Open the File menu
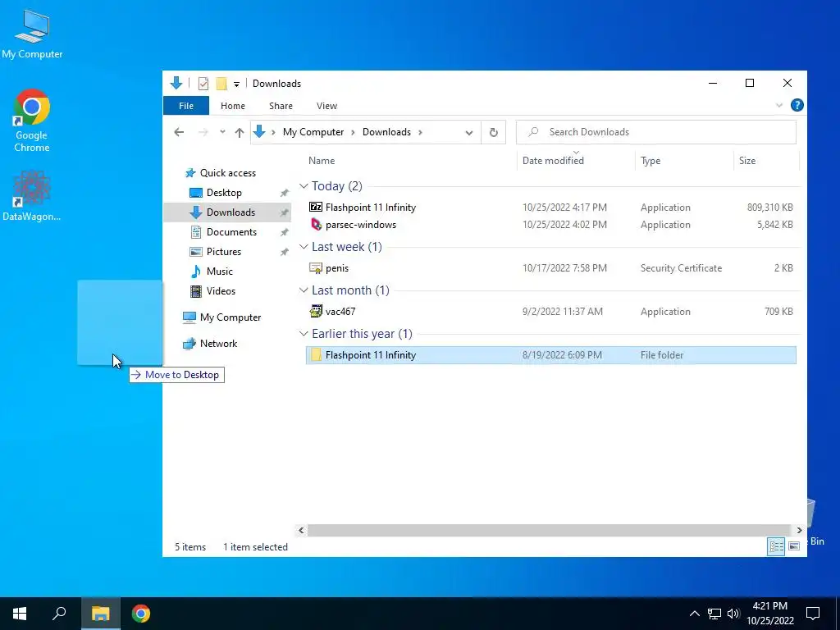 point(186,106)
